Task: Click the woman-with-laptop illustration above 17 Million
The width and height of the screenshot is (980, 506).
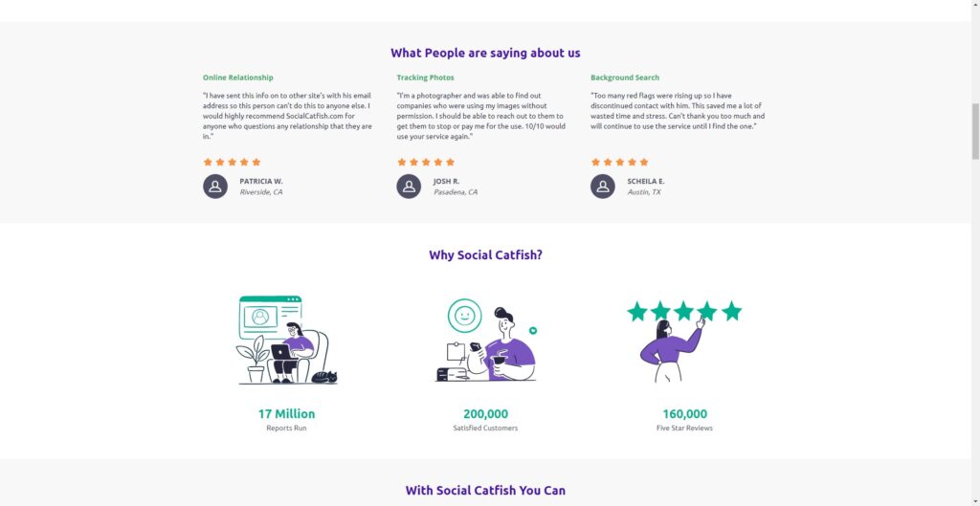Action: pos(286,340)
